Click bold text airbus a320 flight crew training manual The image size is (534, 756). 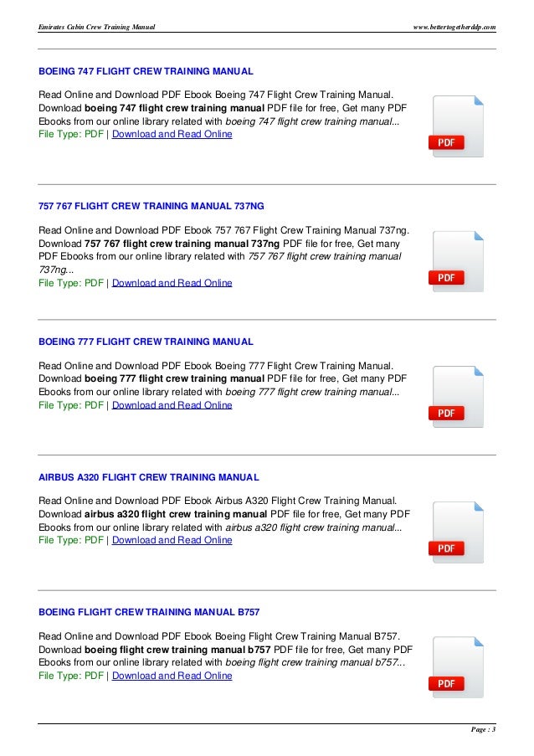pyautogui.click(x=176, y=514)
